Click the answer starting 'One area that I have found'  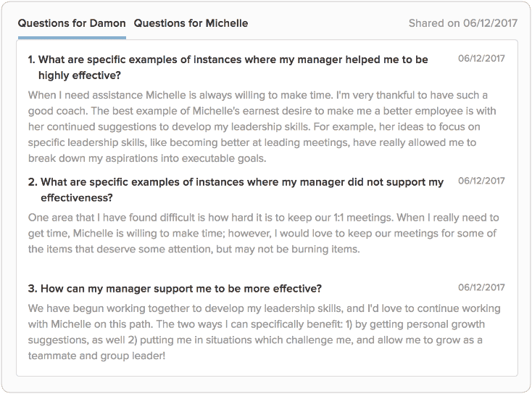click(264, 234)
